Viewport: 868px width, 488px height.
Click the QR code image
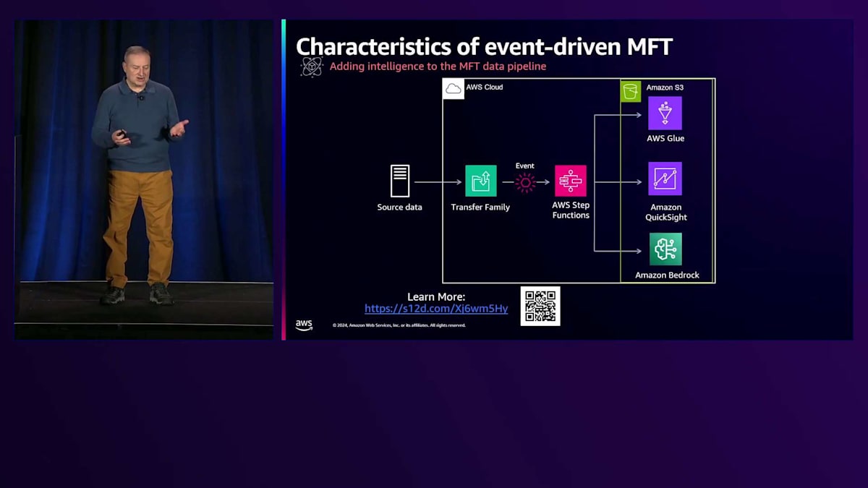pyautogui.click(x=540, y=306)
